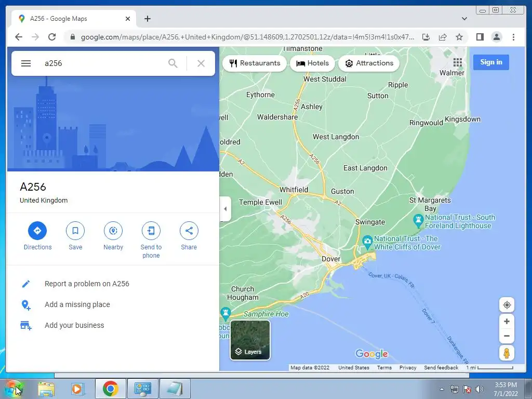Show hidden system tray icons
Screen dimensions: 532x399
click(x=442, y=390)
